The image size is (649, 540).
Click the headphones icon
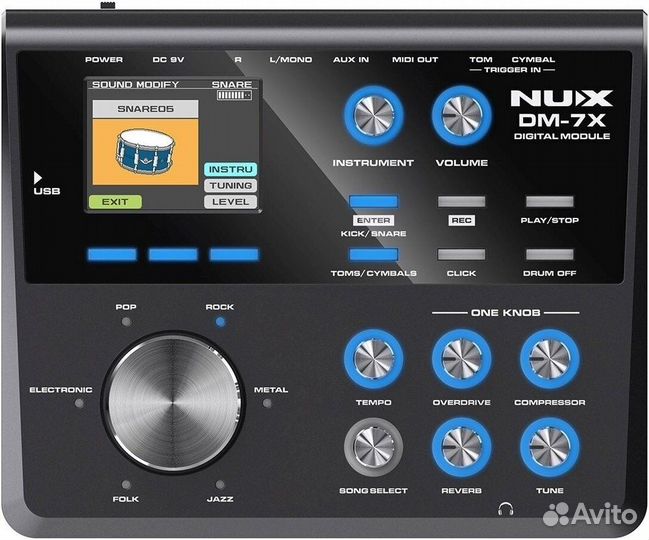point(506,509)
